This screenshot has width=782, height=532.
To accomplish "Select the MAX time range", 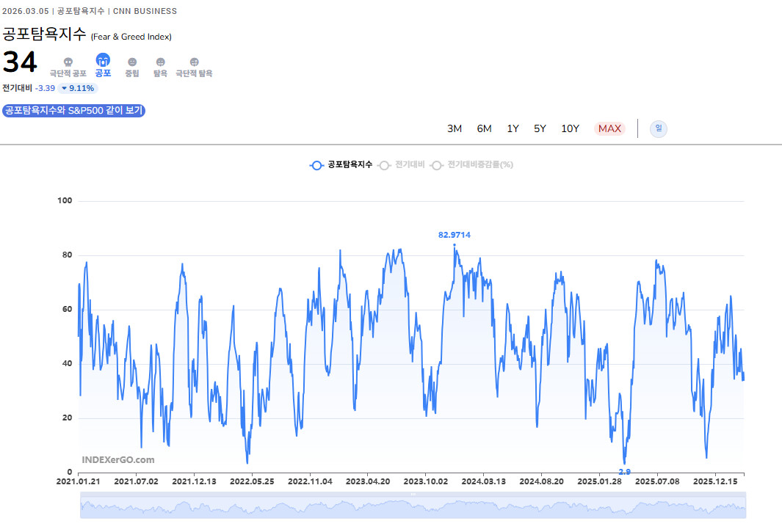I will click(x=609, y=129).
